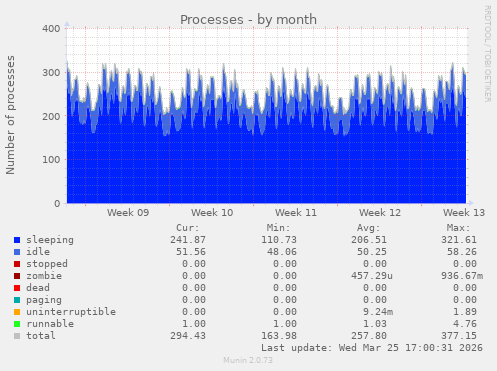Click the dead legend color swatch

(17, 288)
